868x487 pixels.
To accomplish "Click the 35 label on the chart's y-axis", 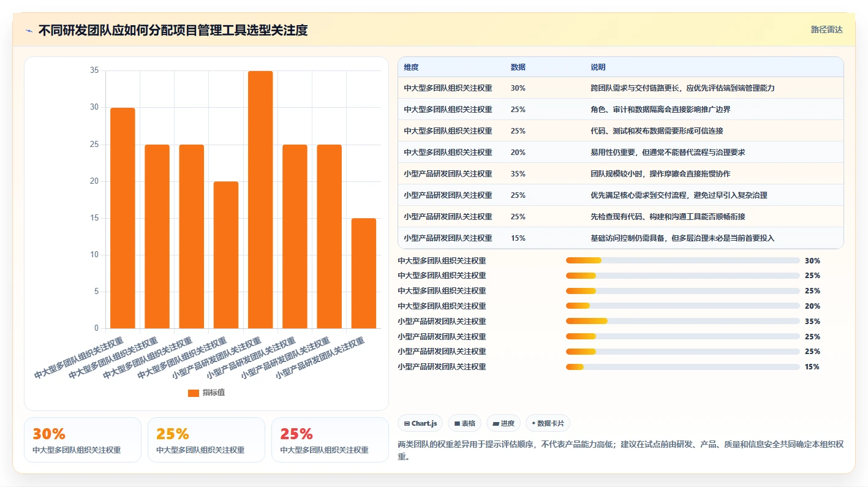I will point(94,70).
